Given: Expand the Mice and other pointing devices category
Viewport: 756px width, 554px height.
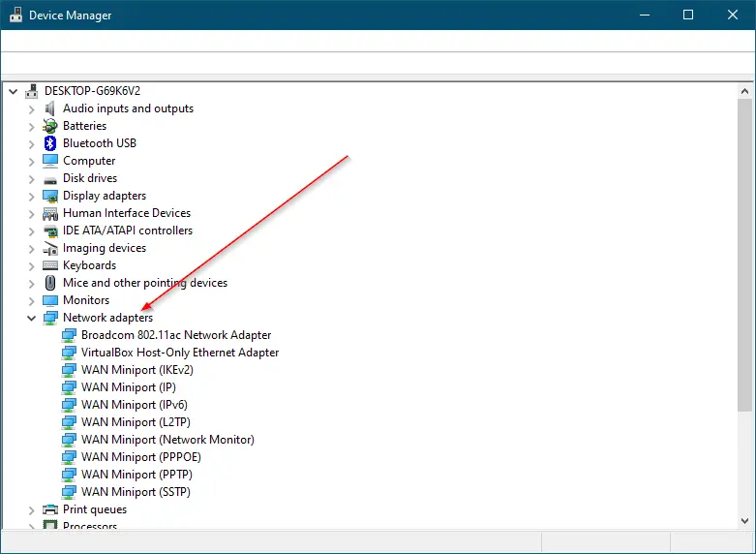Looking at the screenshot, I should click(x=32, y=284).
